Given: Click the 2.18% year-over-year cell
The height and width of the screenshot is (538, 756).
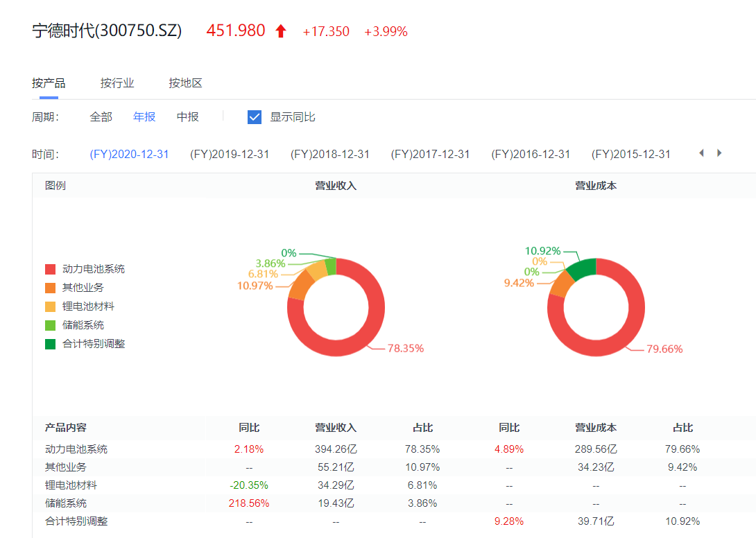Looking at the screenshot, I should click(249, 449).
